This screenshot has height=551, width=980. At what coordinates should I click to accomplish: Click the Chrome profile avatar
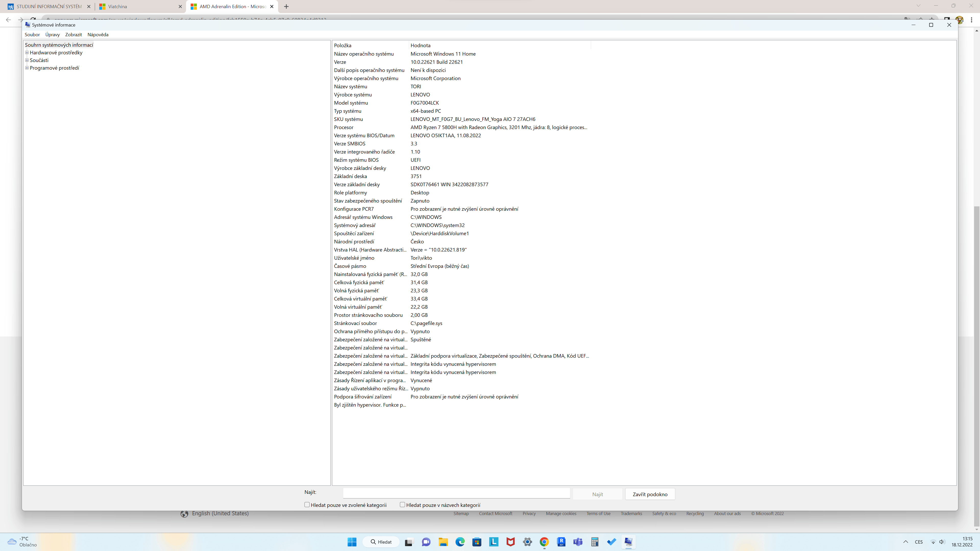click(960, 20)
